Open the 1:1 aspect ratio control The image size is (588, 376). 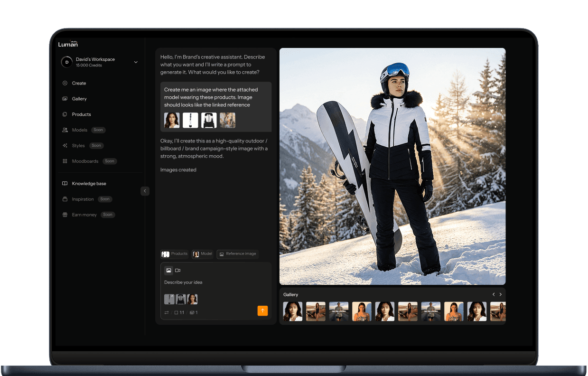(179, 312)
